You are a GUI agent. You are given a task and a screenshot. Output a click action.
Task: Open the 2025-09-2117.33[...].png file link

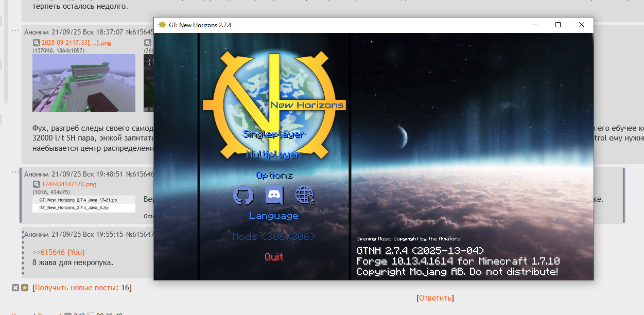[x=76, y=43]
